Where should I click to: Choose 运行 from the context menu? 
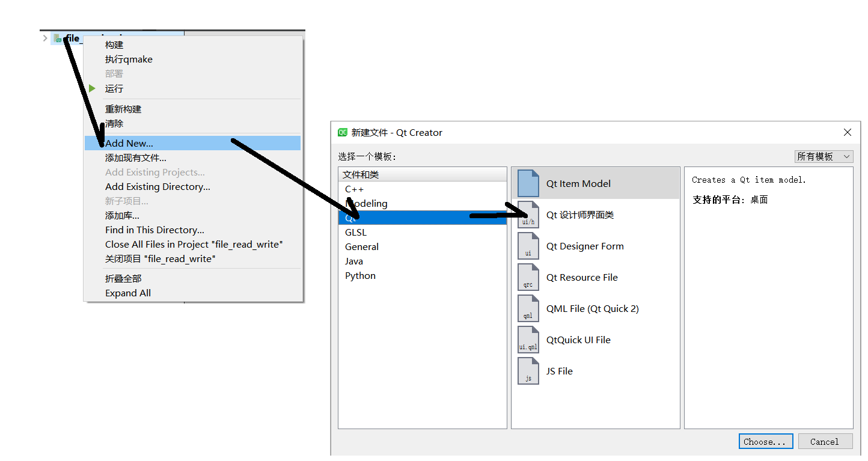(x=192, y=88)
